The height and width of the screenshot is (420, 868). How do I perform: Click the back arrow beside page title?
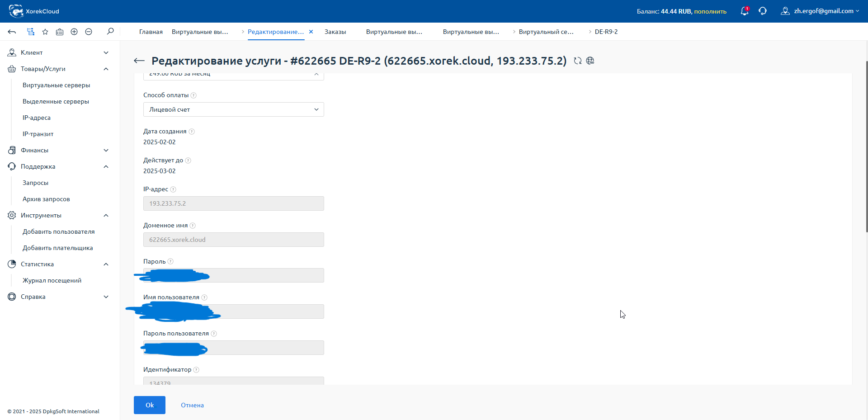click(x=139, y=61)
